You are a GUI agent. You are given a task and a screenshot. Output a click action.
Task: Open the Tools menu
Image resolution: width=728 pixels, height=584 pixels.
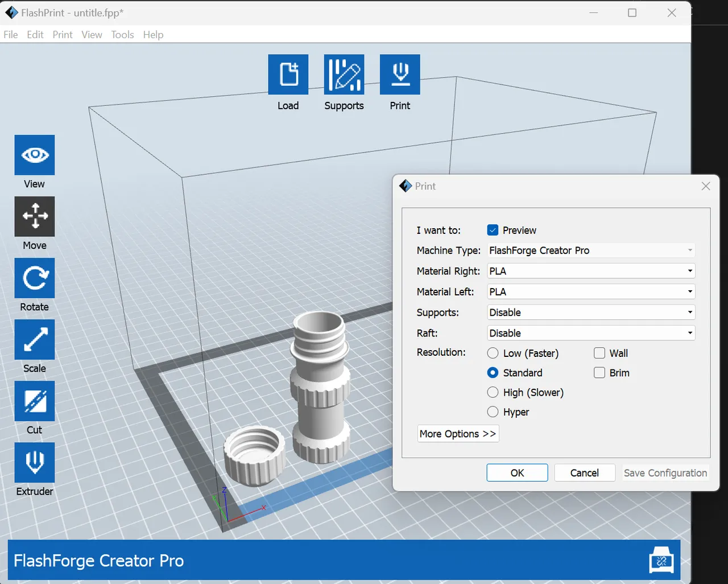coord(122,35)
